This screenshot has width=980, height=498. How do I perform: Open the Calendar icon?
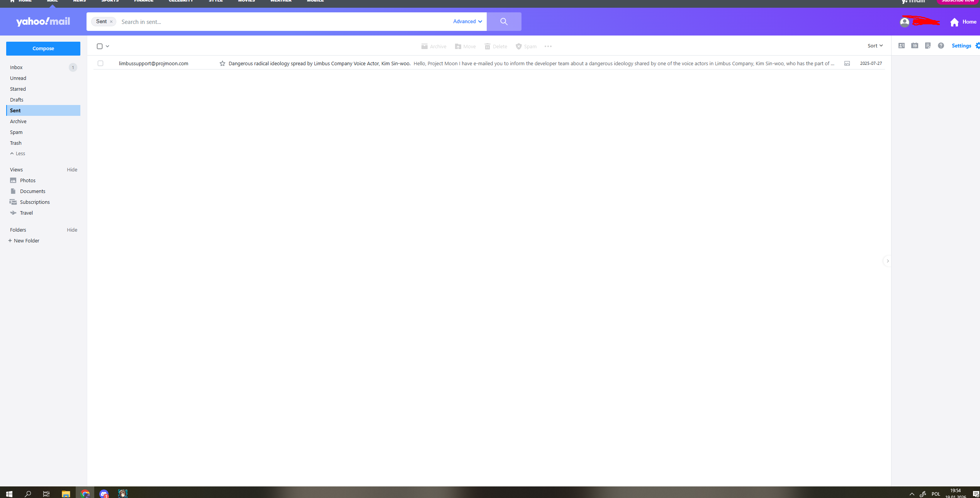coord(915,46)
